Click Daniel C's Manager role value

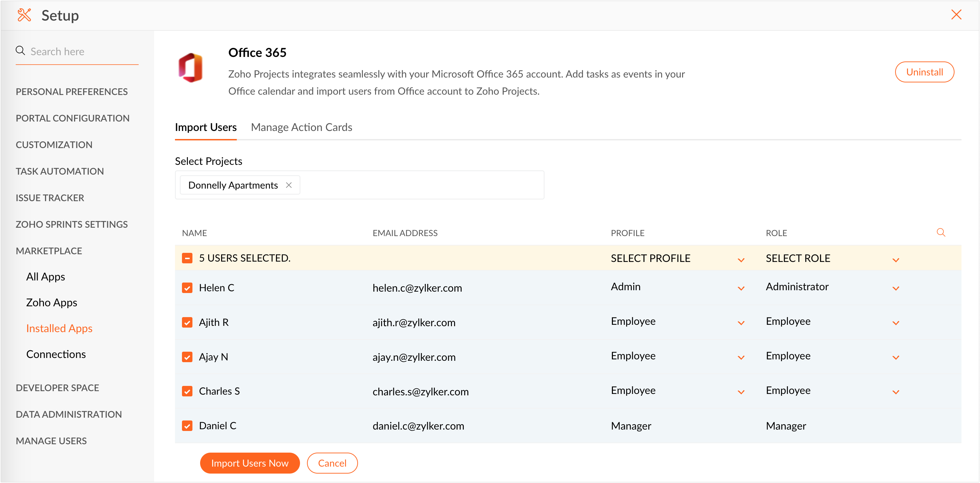(786, 426)
